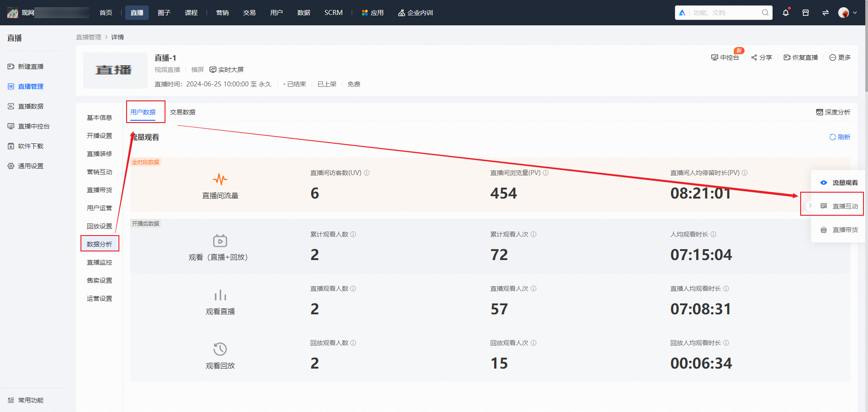Click info icon beside 直播间访客数(UV)
The width and height of the screenshot is (868, 412).
point(367,173)
